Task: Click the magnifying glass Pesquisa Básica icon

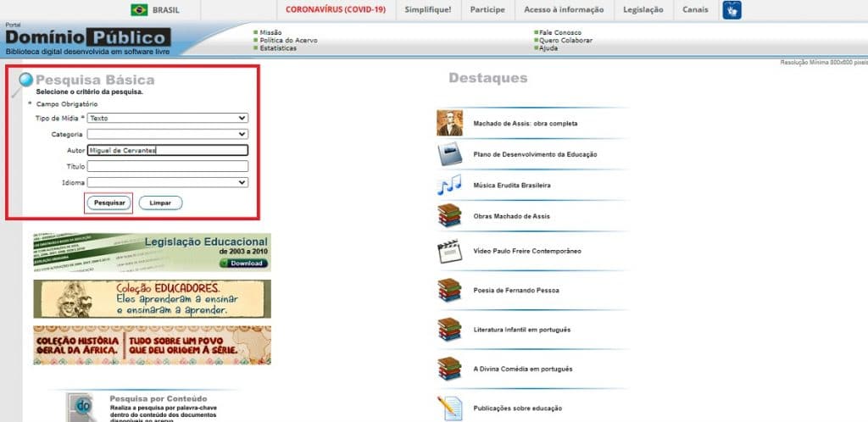Action: point(23,85)
